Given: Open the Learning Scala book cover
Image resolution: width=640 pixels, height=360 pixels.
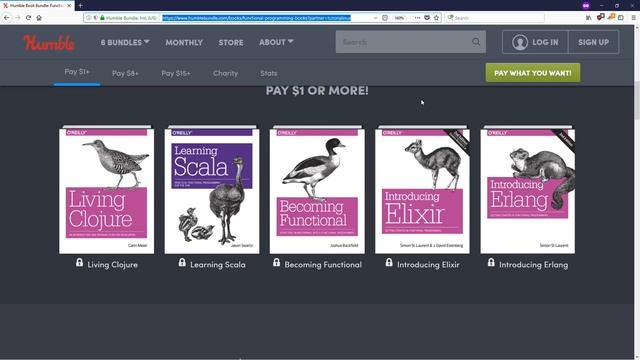Looking at the screenshot, I should tap(212, 190).
